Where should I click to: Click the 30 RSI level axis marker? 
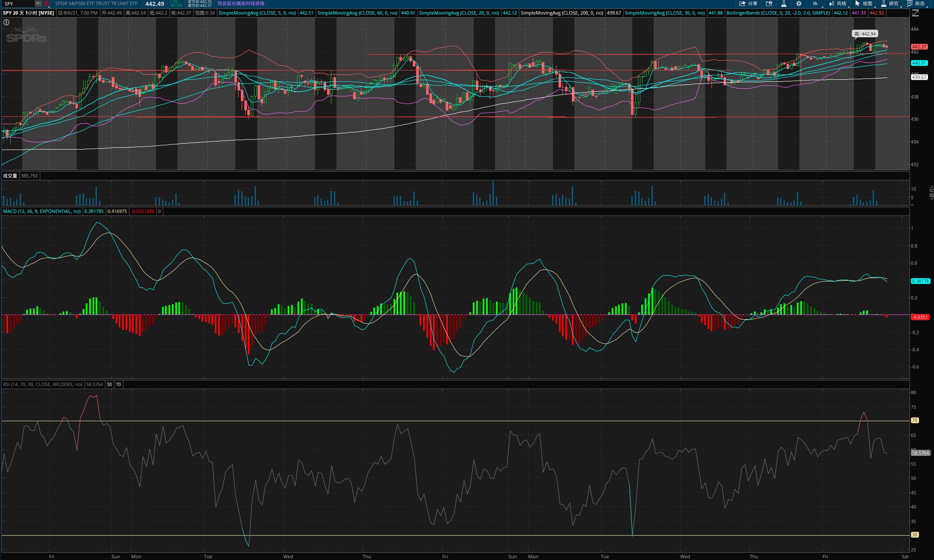(915, 535)
